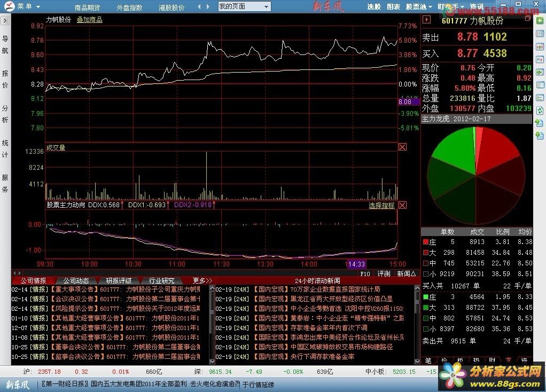The height and width of the screenshot is (392, 546).
Task: Click 深: 9615.34 index in status bar
Action: click(x=213, y=372)
